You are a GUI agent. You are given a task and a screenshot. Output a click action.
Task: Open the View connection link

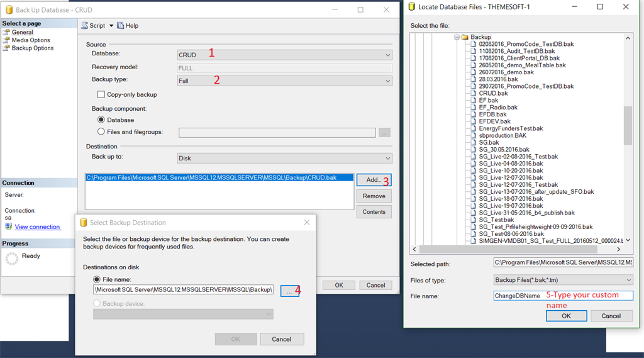coord(37,227)
